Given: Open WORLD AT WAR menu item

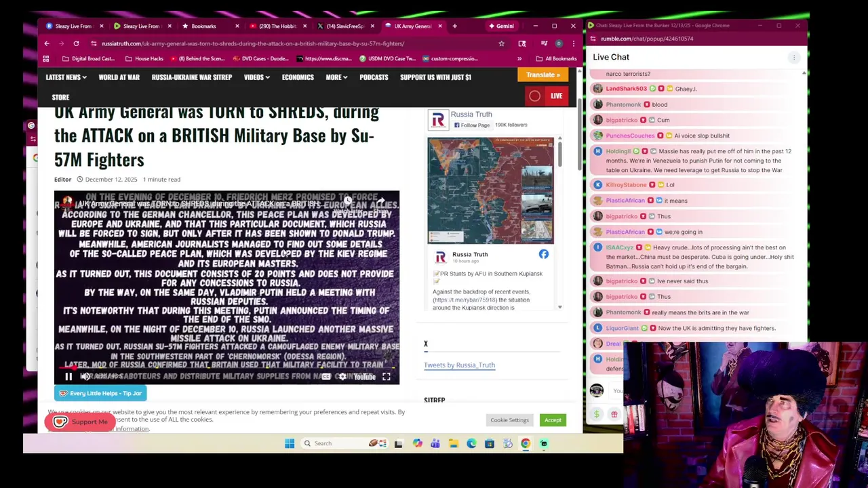Looking at the screenshot, I should click(x=119, y=77).
